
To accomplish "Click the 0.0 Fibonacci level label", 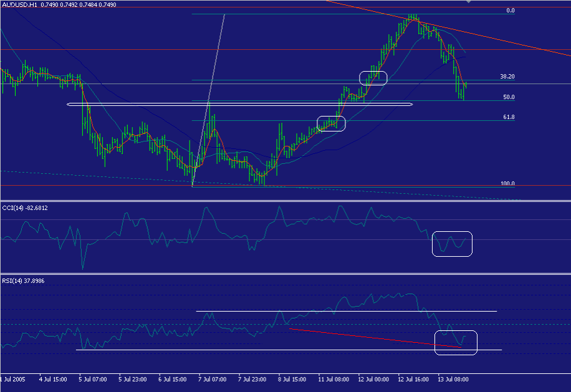I will [512, 11].
